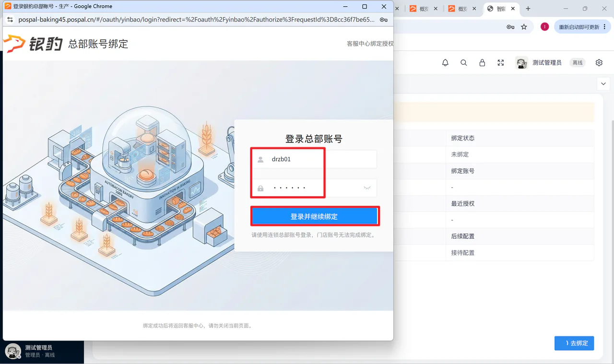
Task: Click the username field containing drzb01
Action: point(314,159)
